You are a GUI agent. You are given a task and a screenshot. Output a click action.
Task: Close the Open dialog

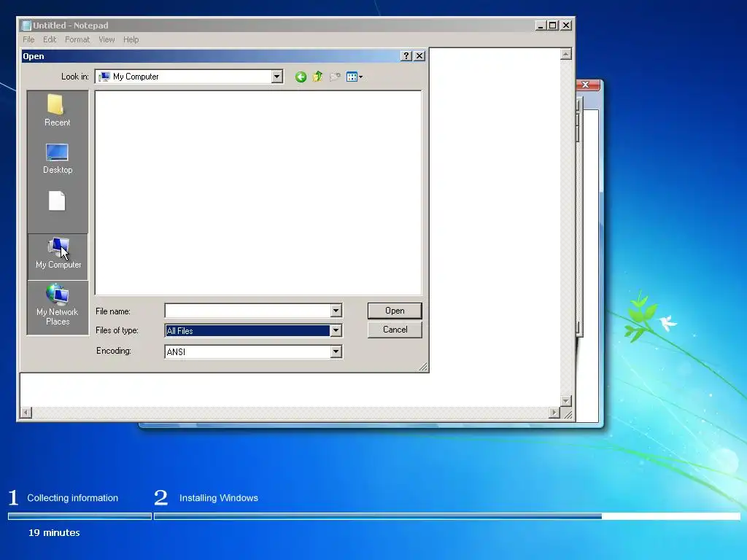pos(419,56)
